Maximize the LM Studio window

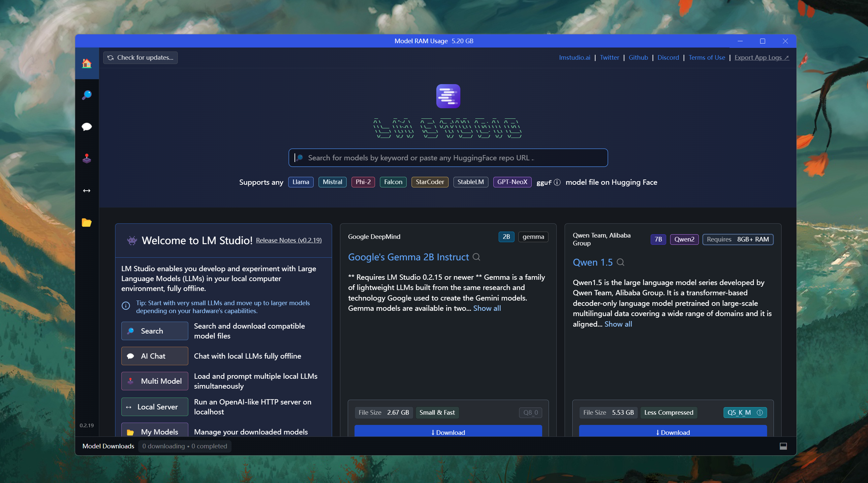pyautogui.click(x=762, y=41)
